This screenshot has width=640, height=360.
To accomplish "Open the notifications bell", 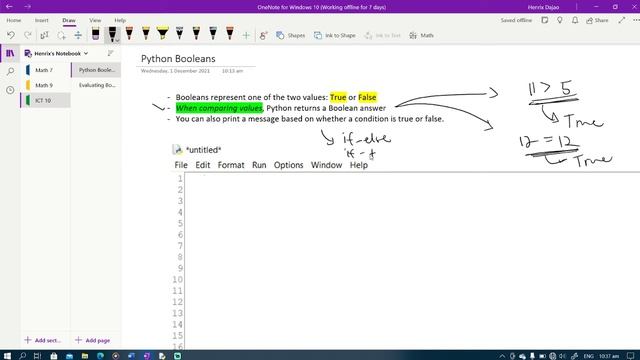I will click(575, 20).
